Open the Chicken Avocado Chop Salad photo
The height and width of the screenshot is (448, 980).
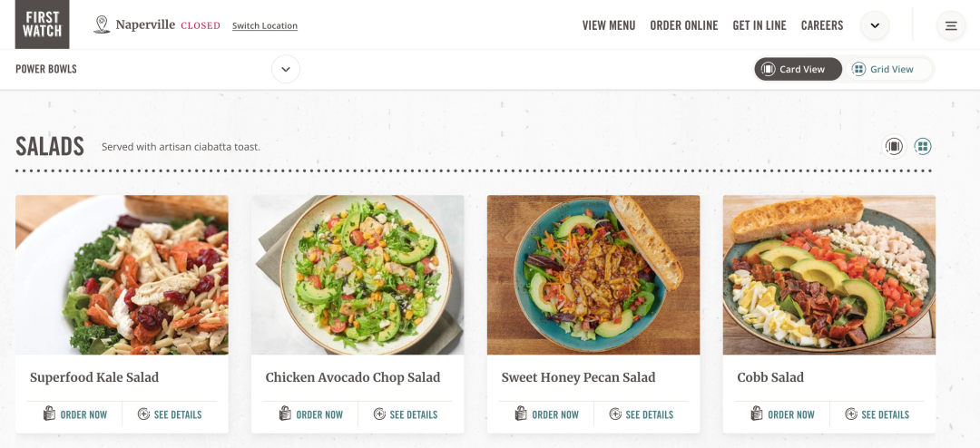tap(358, 275)
